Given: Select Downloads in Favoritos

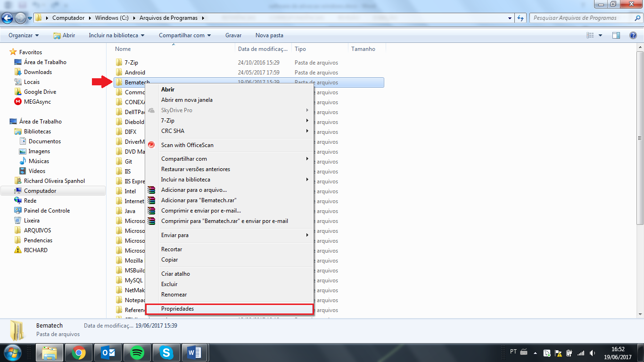Looking at the screenshot, I should click(x=38, y=72).
